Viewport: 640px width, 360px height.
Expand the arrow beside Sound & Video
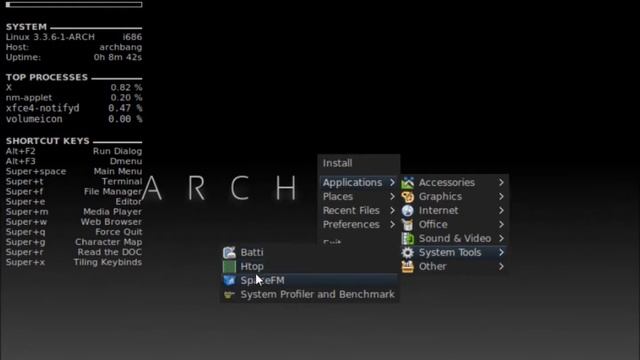click(x=501, y=238)
